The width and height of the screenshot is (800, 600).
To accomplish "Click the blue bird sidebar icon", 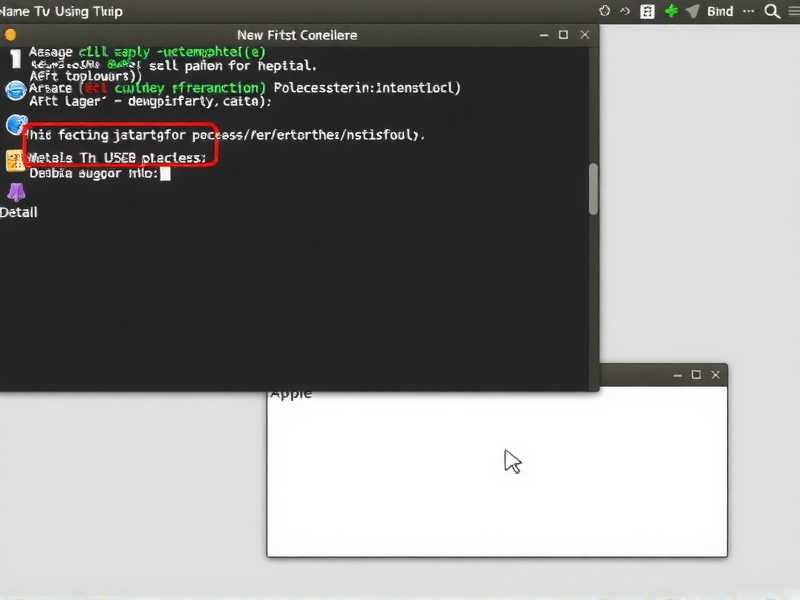I will (14, 124).
